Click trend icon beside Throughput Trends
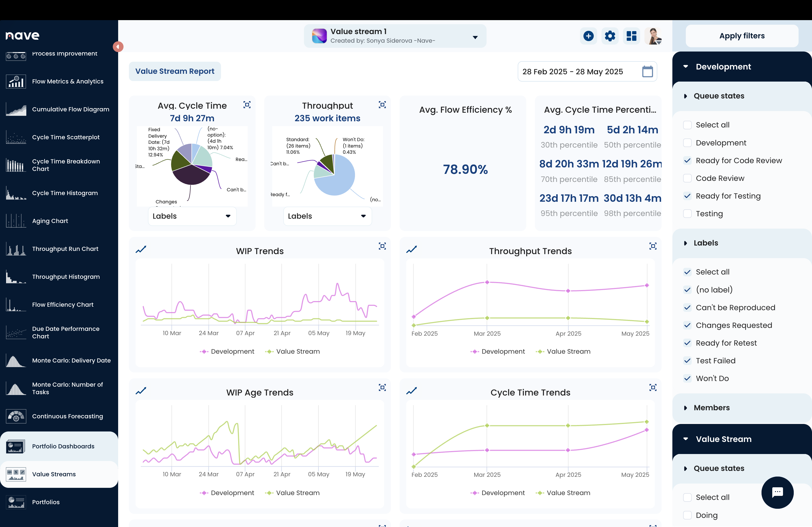 click(411, 250)
